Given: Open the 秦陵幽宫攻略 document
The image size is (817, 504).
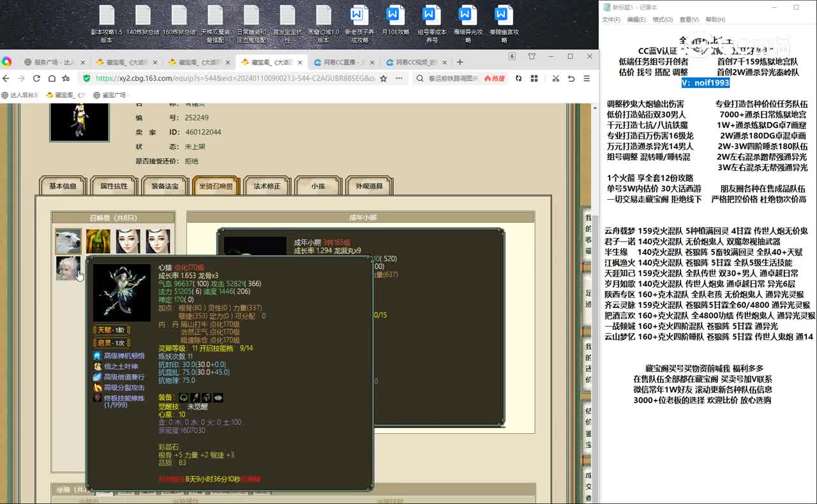Looking at the screenshot, I should pos(504,24).
